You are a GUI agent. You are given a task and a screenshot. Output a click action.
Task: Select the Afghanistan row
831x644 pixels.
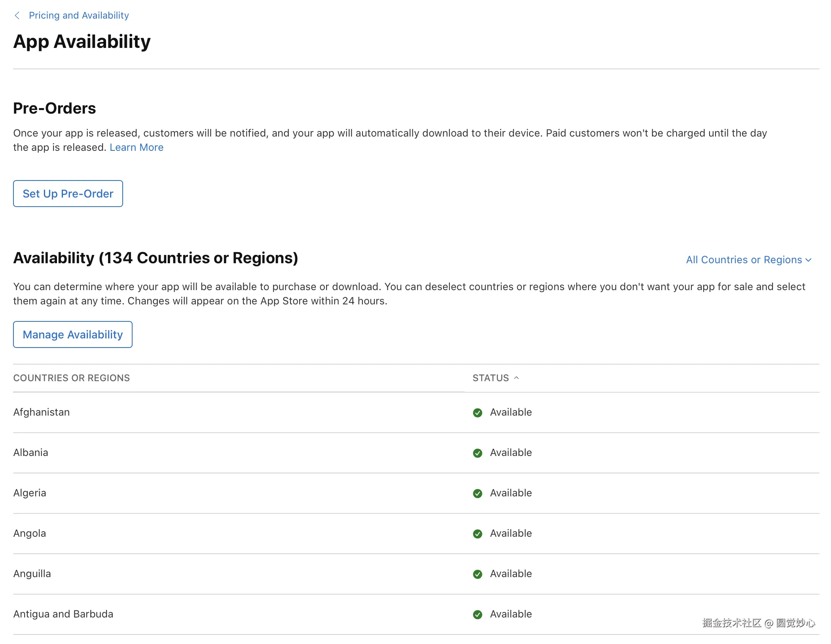click(x=42, y=412)
